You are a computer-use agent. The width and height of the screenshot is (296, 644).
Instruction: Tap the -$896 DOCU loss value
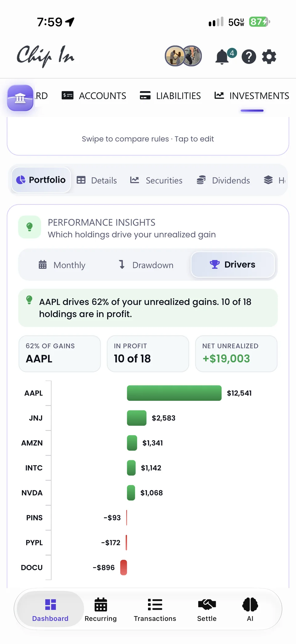tap(104, 567)
